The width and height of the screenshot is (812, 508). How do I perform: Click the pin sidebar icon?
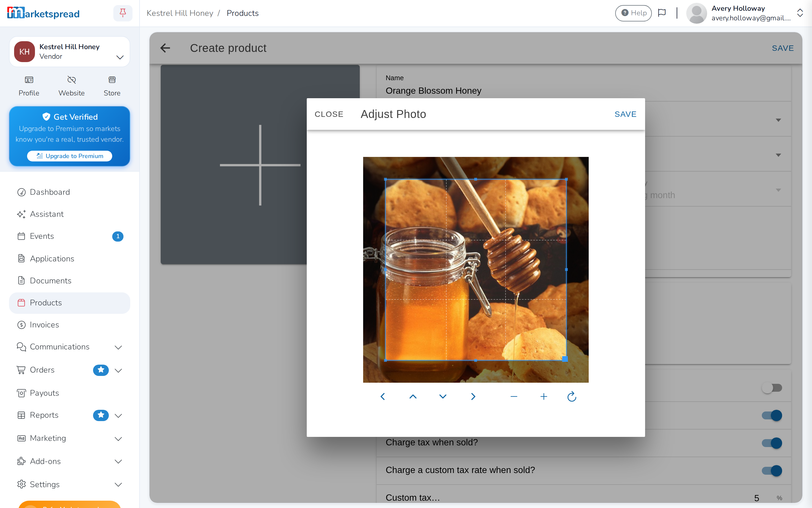tap(123, 13)
